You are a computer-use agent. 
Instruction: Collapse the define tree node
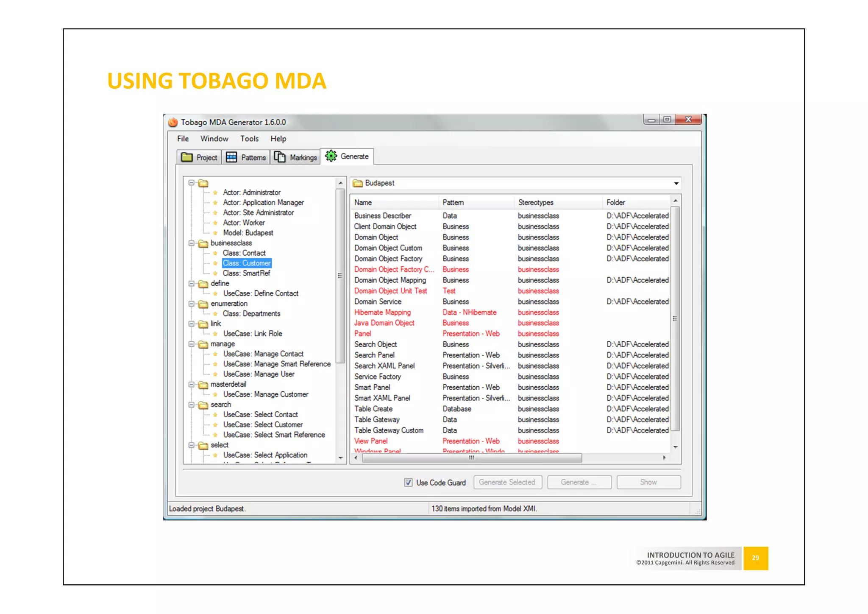[x=192, y=283]
